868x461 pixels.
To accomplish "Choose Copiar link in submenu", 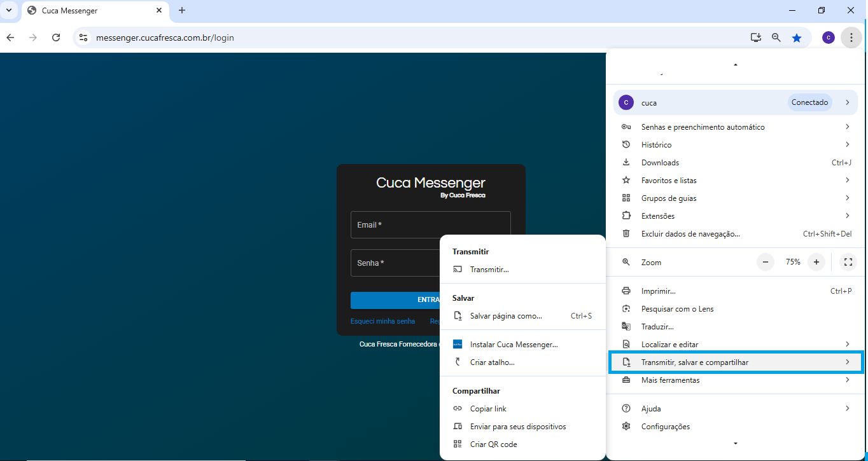I will [522, 409].
